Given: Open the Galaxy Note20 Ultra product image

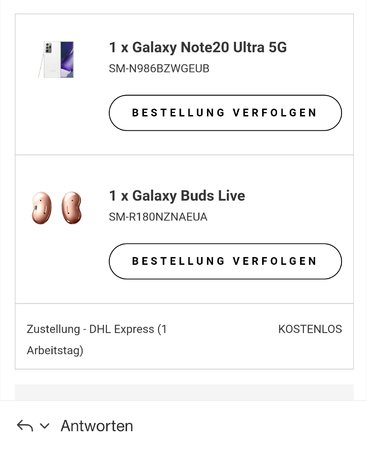Looking at the screenshot, I should click(56, 60).
